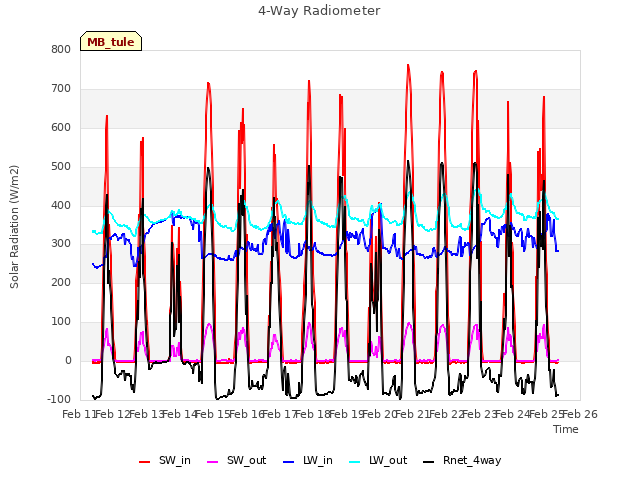Toggle the Rnet_4way legend entry

[462, 461]
